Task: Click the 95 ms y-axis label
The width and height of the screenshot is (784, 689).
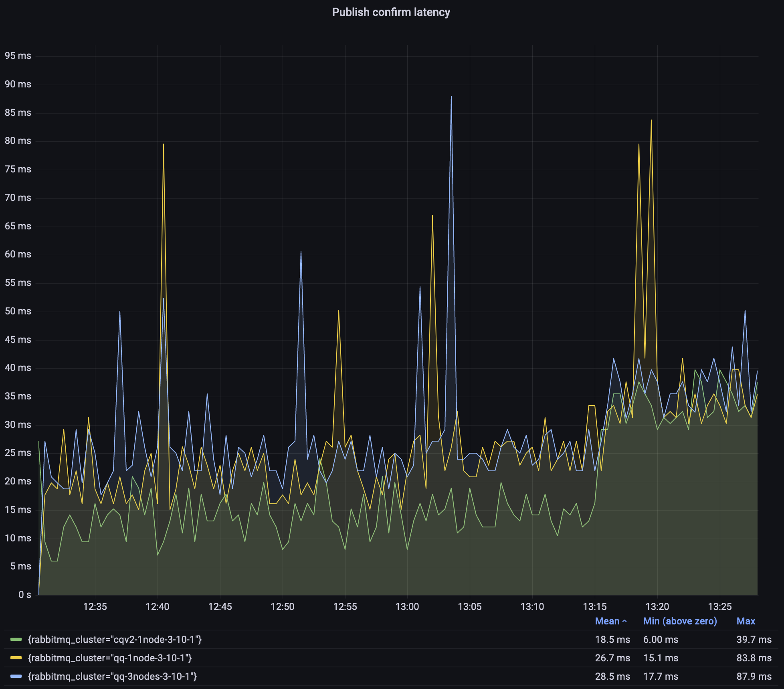Action: [x=18, y=56]
